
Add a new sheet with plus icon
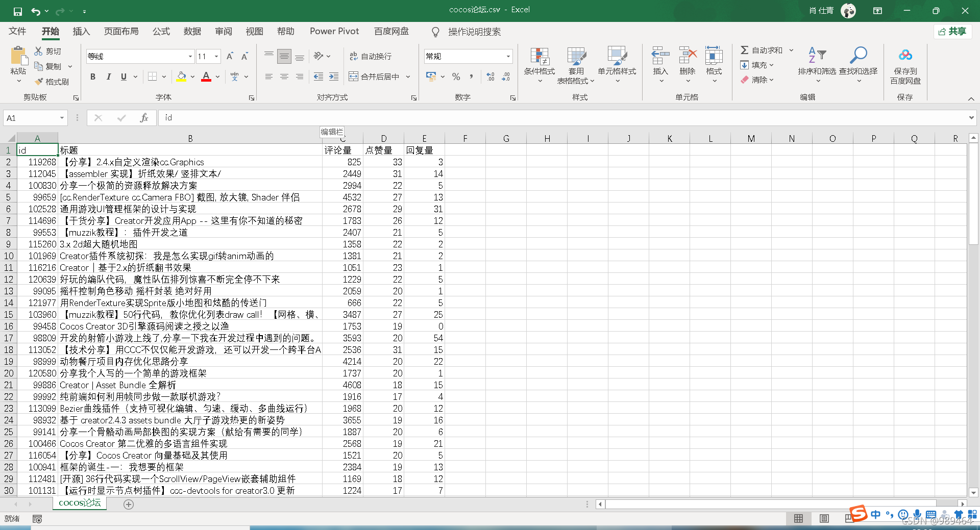coord(129,504)
